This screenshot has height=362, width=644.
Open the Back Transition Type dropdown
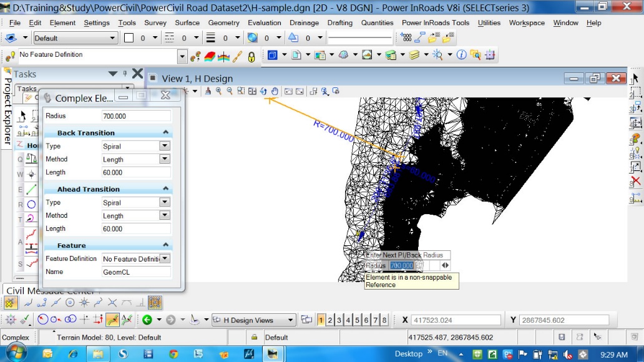pyautogui.click(x=164, y=146)
